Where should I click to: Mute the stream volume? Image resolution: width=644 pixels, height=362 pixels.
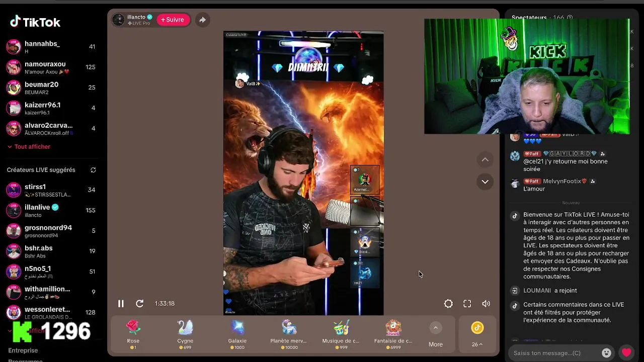coord(486,304)
